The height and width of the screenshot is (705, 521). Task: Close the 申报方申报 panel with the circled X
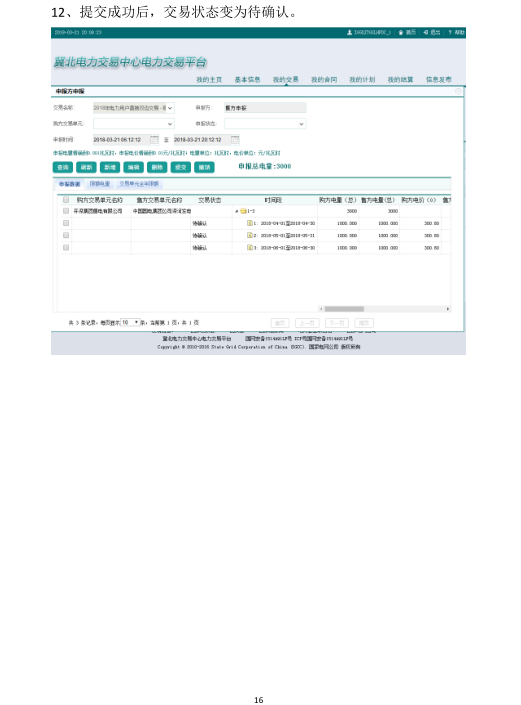(x=458, y=91)
